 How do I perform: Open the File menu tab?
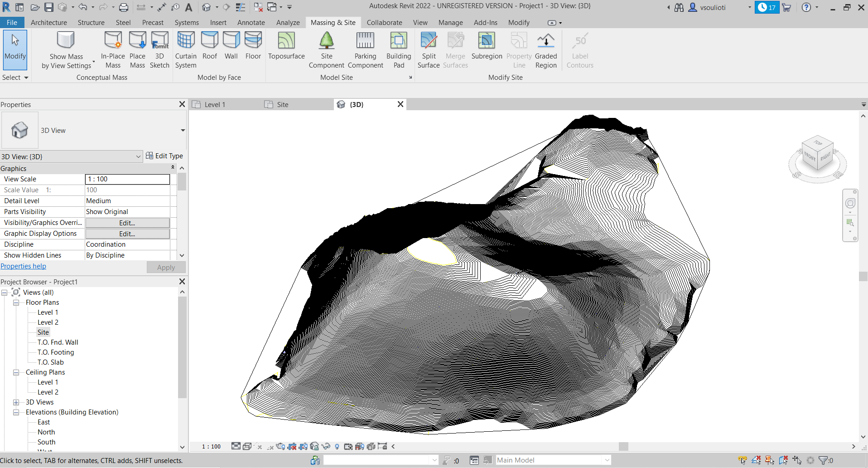12,23
